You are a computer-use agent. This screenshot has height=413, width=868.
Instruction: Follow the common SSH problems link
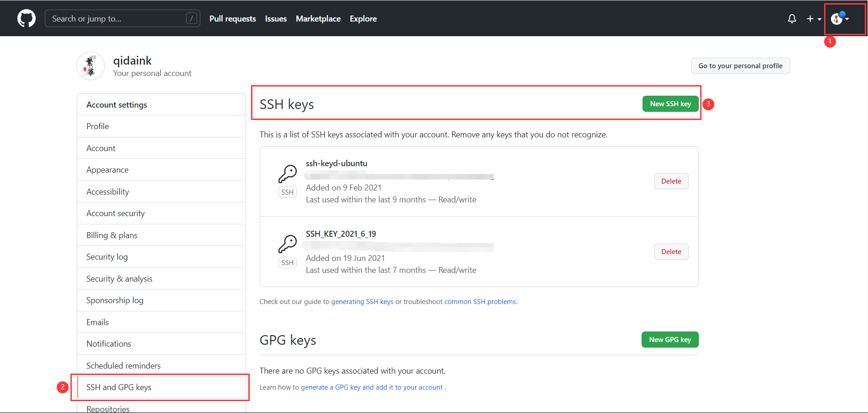[480, 302]
